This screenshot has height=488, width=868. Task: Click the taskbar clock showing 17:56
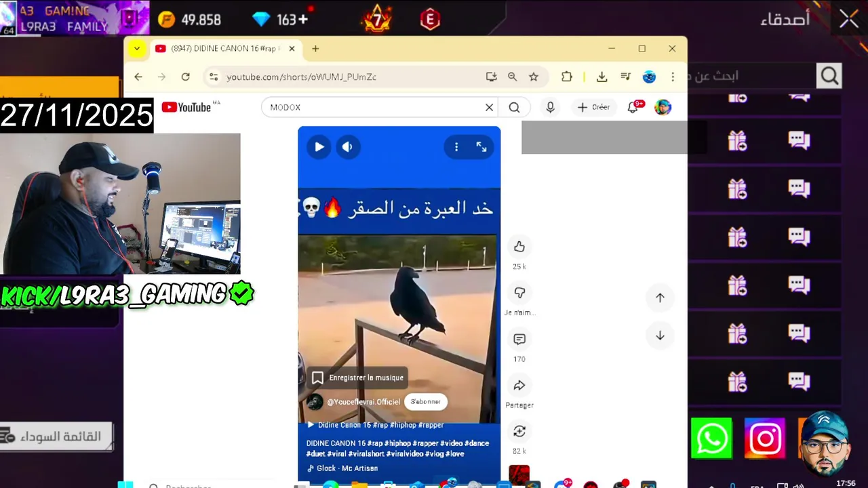(x=846, y=483)
